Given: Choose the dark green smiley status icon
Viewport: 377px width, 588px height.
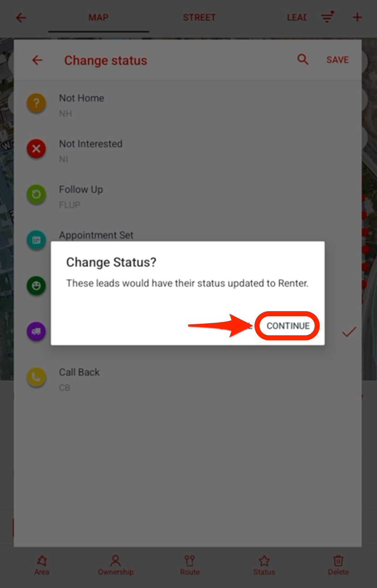Looking at the screenshot, I should 36,286.
